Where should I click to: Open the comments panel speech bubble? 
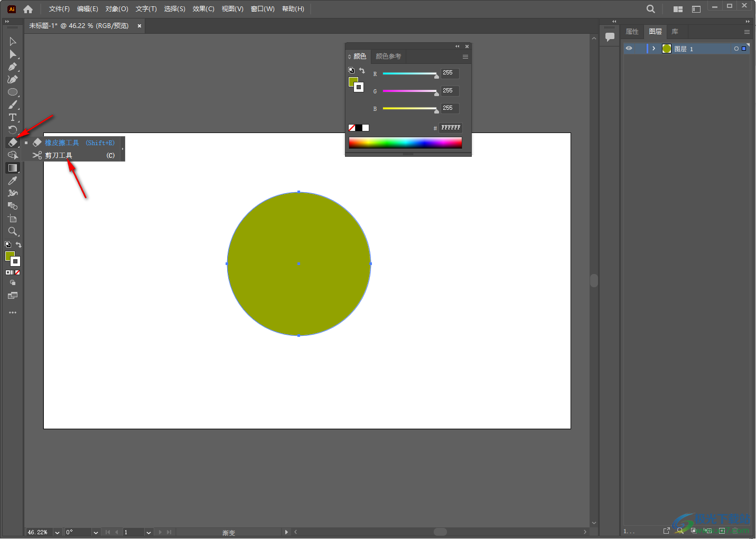coord(610,37)
